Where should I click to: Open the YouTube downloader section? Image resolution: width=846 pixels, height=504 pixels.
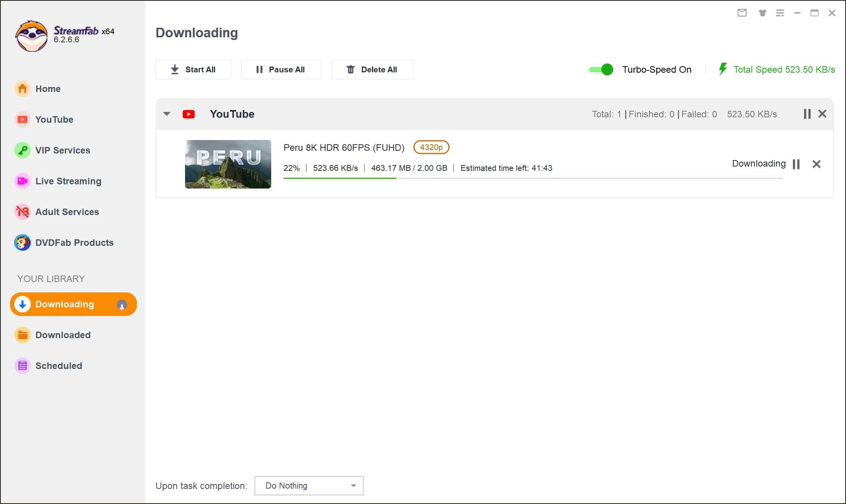(54, 119)
